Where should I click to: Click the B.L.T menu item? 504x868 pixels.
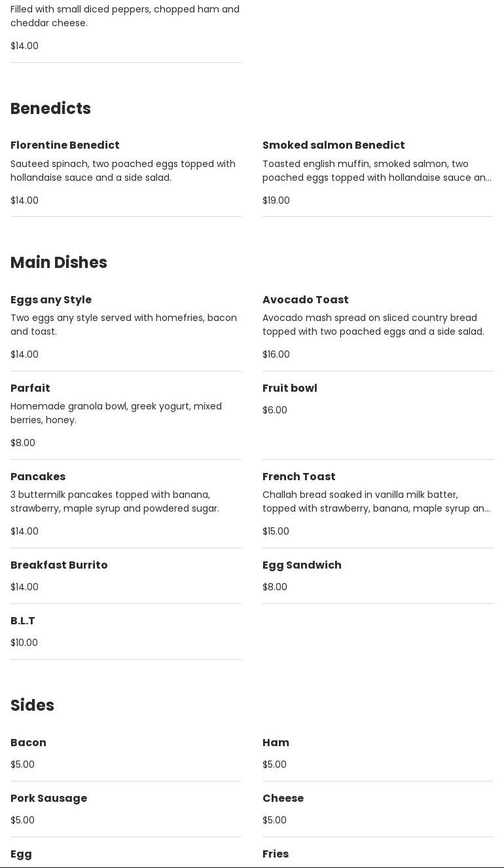[23, 621]
